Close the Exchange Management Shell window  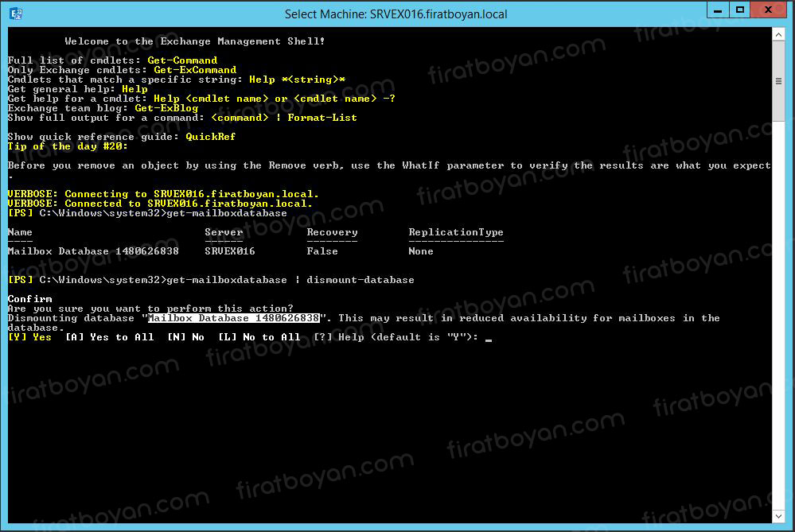click(x=768, y=10)
